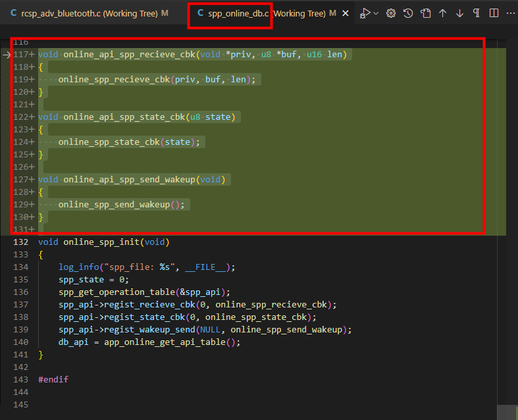Click NULL argument on line 139
The height and width of the screenshot is (420, 518).
click(x=211, y=330)
